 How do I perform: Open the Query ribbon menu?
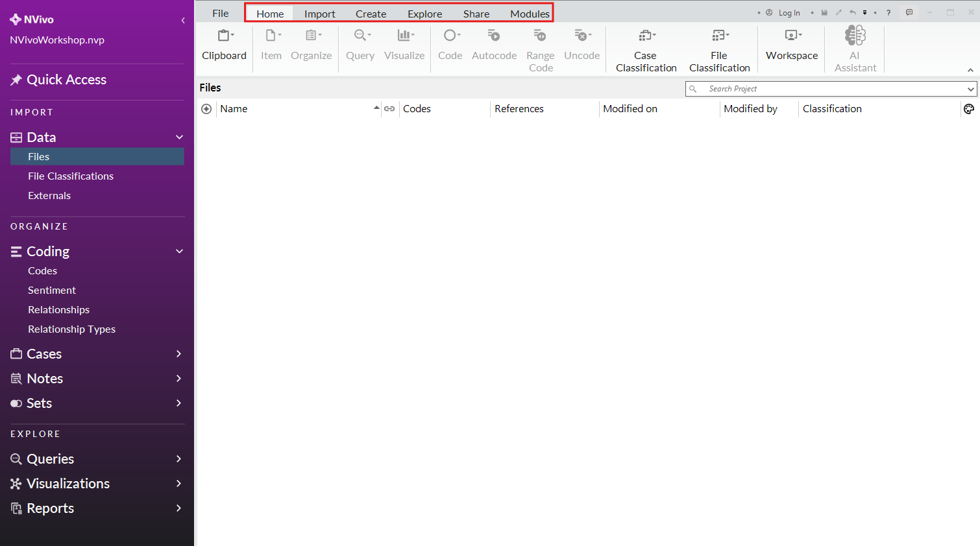click(x=360, y=45)
